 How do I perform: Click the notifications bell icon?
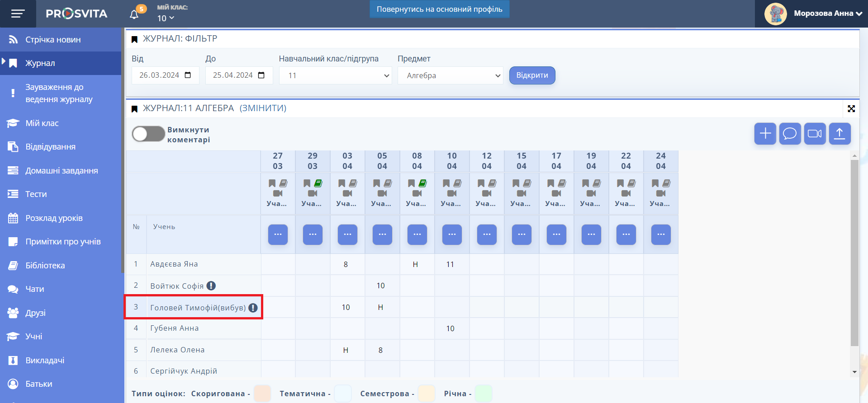pos(134,14)
